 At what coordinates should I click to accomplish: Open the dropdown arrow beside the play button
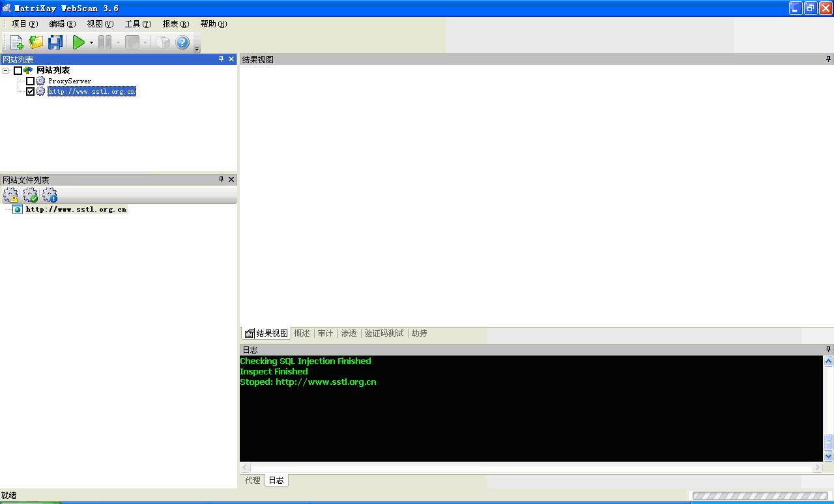[91, 42]
